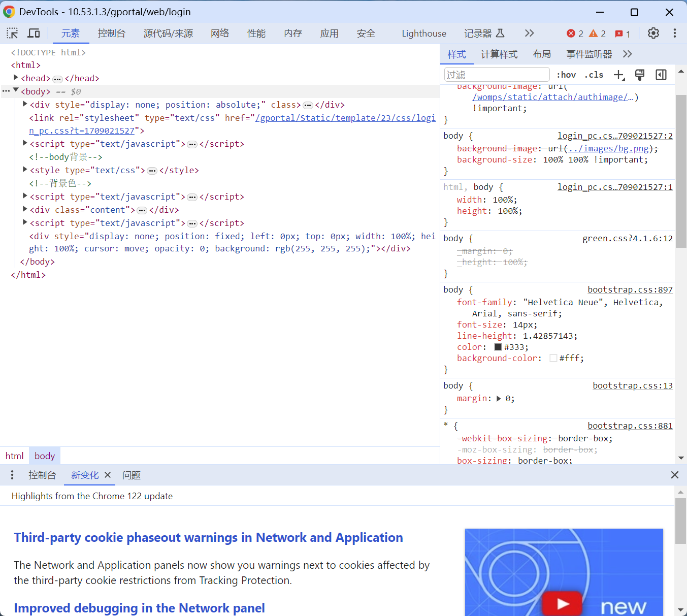The height and width of the screenshot is (616, 687).
Task: Select body in the breadcrumb bar
Action: pyautogui.click(x=45, y=456)
